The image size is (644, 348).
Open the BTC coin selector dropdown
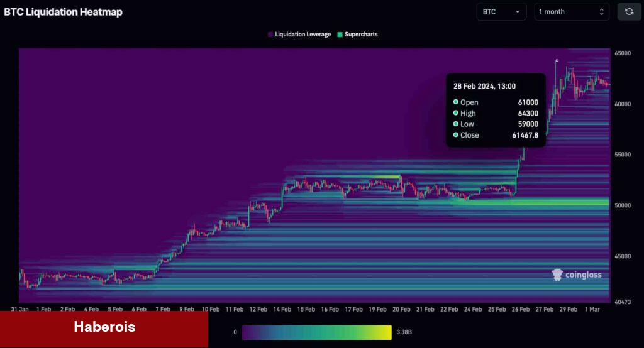tap(501, 11)
